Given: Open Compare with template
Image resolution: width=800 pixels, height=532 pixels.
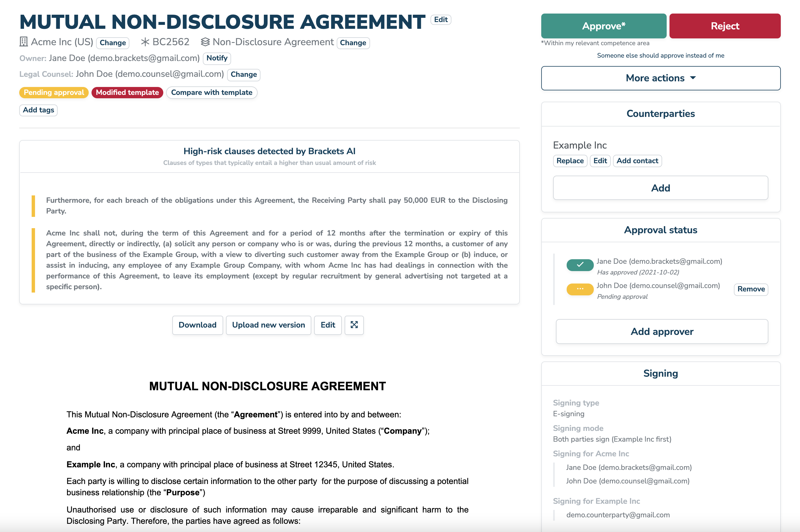Looking at the screenshot, I should tap(212, 92).
